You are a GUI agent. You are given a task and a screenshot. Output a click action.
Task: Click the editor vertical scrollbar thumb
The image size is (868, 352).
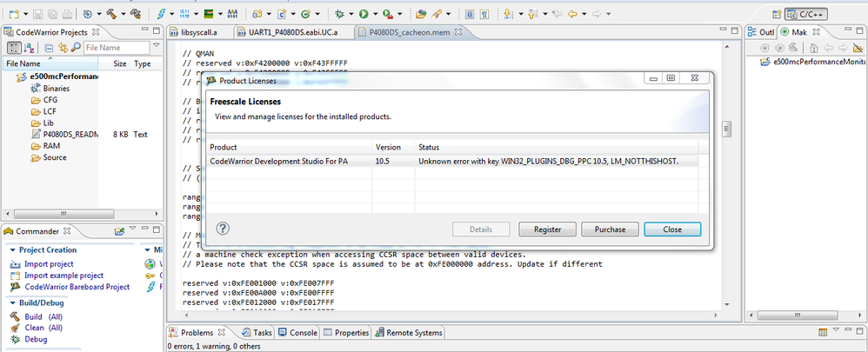(727, 130)
